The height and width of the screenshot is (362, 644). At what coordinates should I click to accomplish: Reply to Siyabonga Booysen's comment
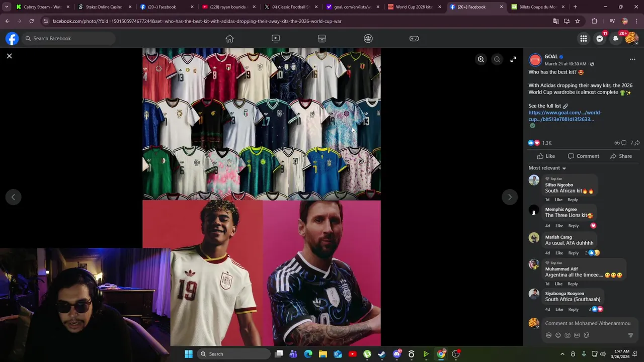tap(573, 310)
